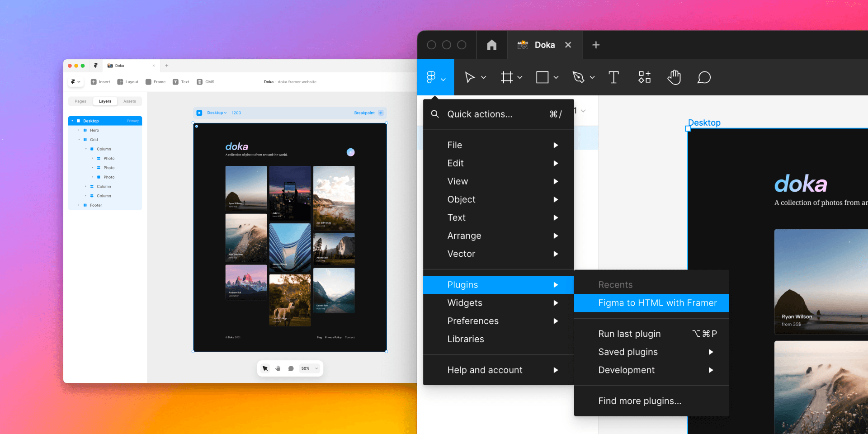
Task: Select Figma's Hand tool
Action: [674, 77]
